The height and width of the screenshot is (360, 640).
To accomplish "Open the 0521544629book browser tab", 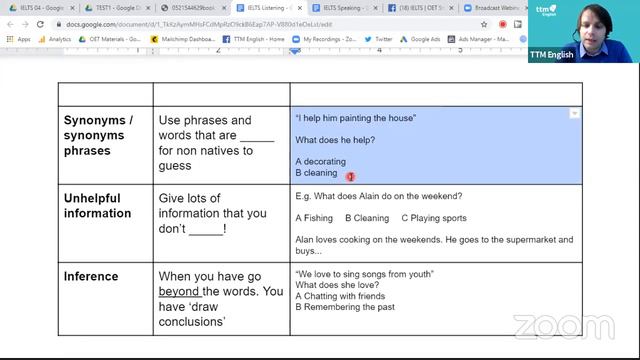I will [193, 8].
